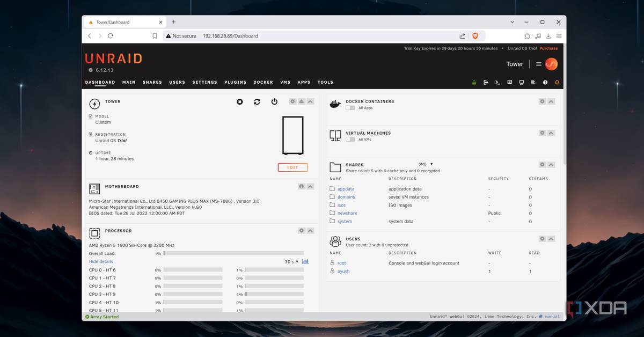Image resolution: width=644 pixels, height=337 pixels.
Task: Open the SMB protocol dropdown in Shares
Action: coord(425,164)
